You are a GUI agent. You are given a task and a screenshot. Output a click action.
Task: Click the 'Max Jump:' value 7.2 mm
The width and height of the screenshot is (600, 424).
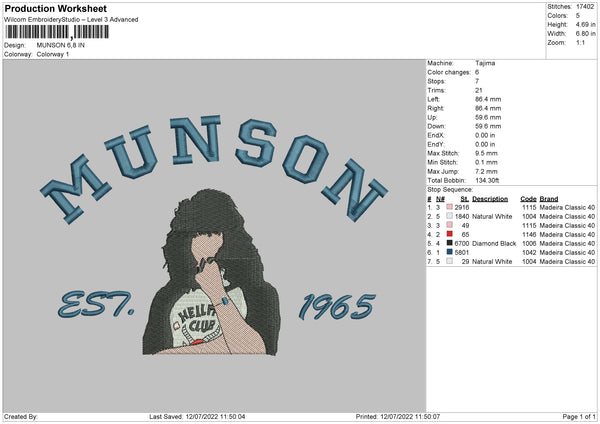tap(486, 171)
